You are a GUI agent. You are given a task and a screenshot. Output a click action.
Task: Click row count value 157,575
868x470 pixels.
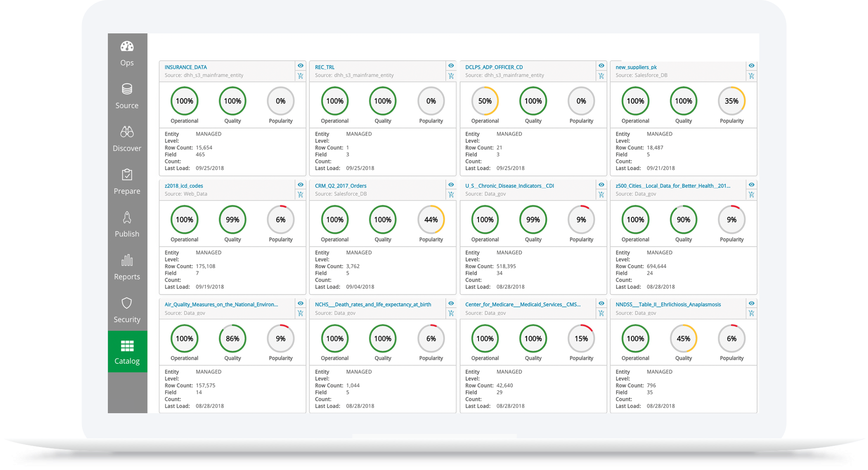(x=205, y=385)
